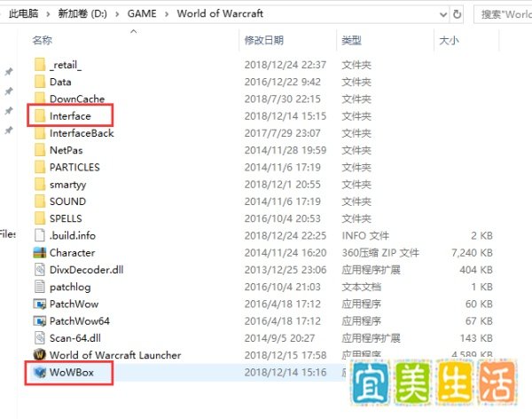The width and height of the screenshot is (532, 419).
Task: Select the file name InterfaceBack
Action: pos(82,133)
